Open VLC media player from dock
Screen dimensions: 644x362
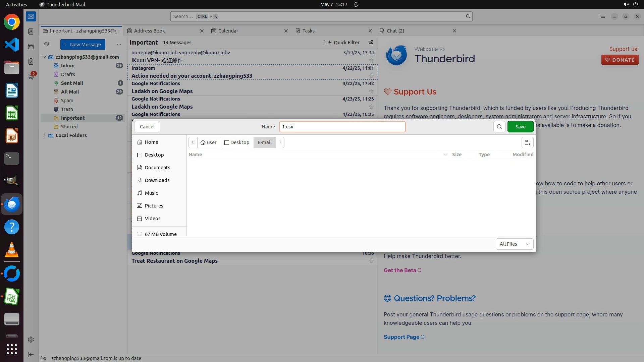tap(12, 250)
